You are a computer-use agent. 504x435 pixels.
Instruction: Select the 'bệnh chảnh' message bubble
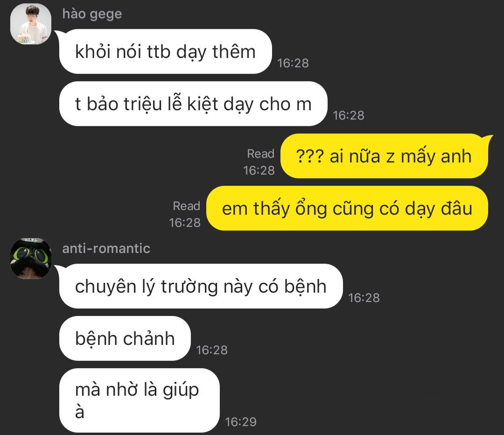pyautogui.click(x=125, y=338)
